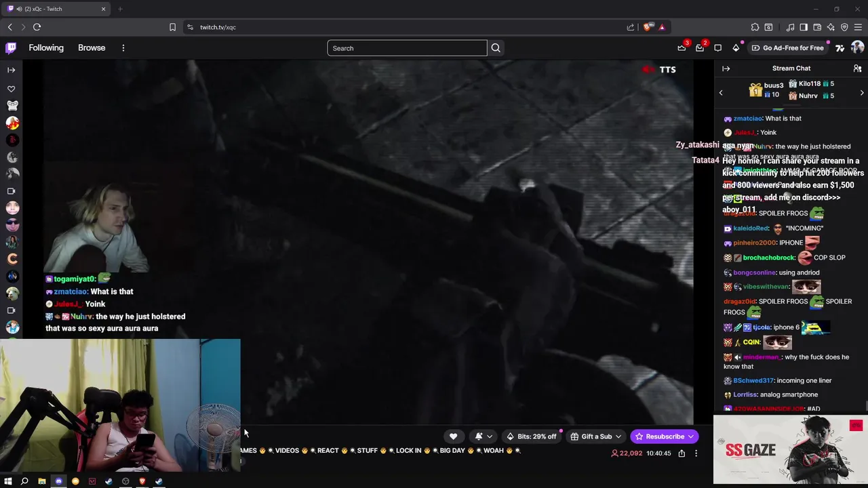868x488 pixels.
Task: Open the notifications inbox icon
Action: pos(700,48)
